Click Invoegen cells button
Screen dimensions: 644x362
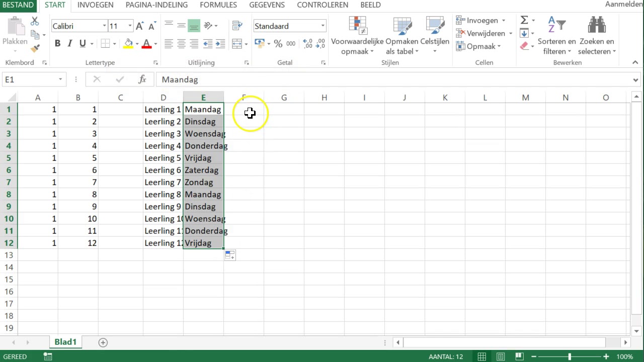481,21
